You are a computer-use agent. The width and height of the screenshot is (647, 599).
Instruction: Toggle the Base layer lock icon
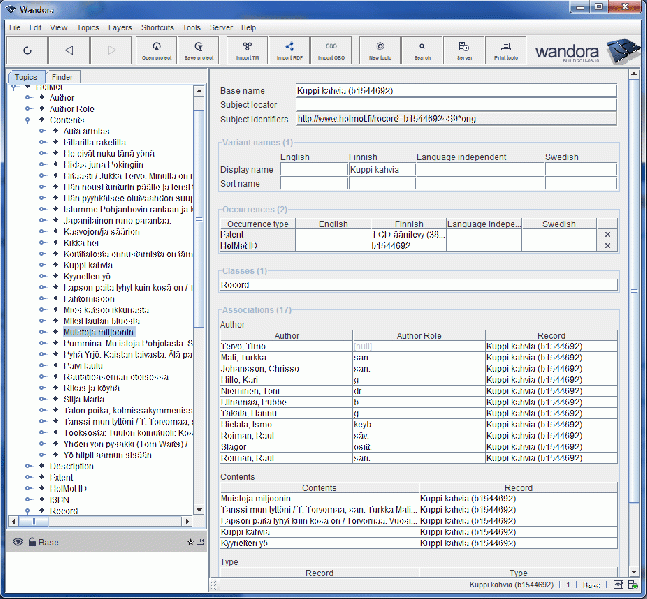(x=31, y=542)
